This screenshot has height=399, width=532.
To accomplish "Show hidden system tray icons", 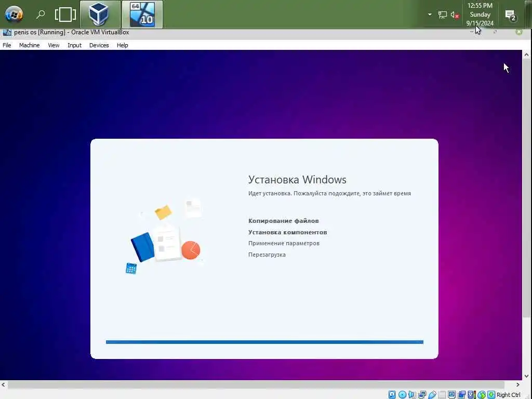I will coord(430,15).
